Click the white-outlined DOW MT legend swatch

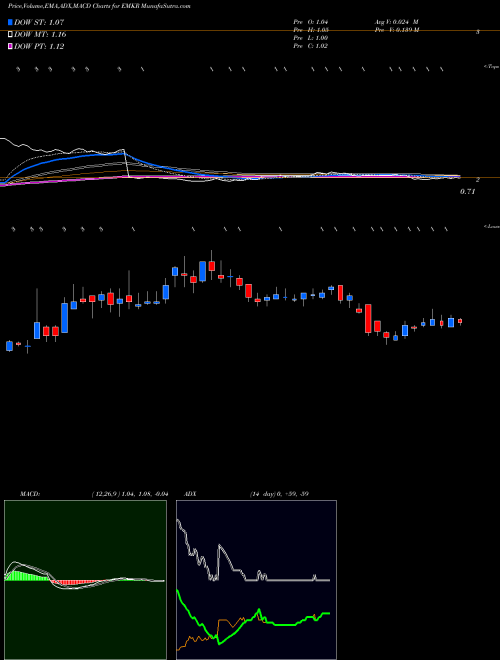point(10,35)
